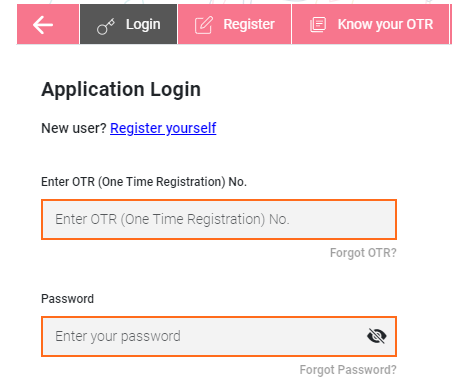The height and width of the screenshot is (387, 452).
Task: Select the Application Login heading
Action: click(121, 89)
